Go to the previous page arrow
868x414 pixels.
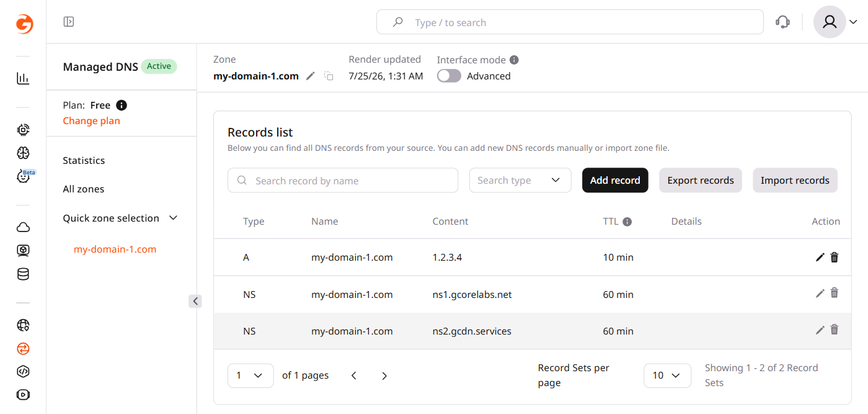click(354, 376)
